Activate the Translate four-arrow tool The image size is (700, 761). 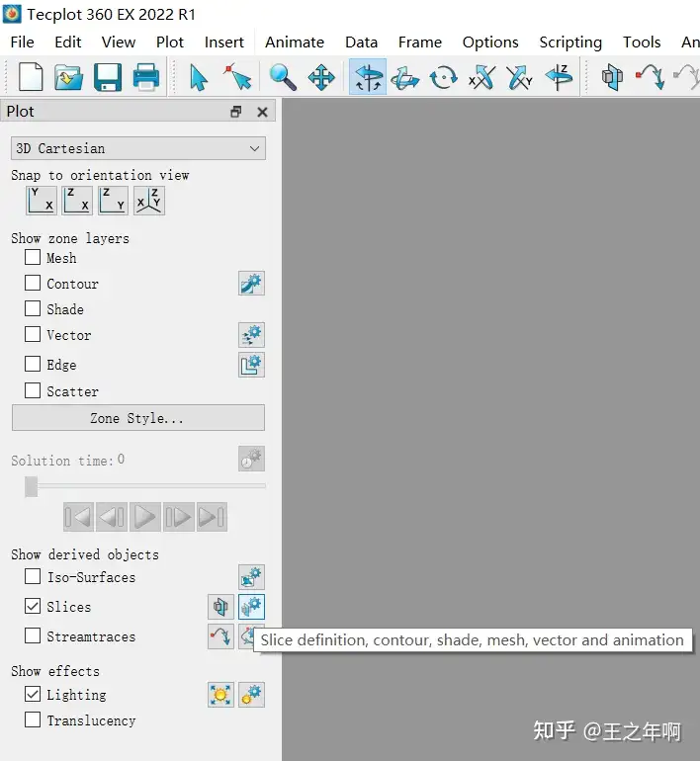[321, 77]
